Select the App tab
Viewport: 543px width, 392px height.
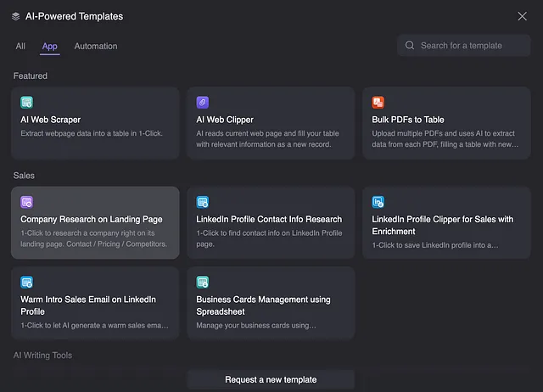[x=50, y=46]
